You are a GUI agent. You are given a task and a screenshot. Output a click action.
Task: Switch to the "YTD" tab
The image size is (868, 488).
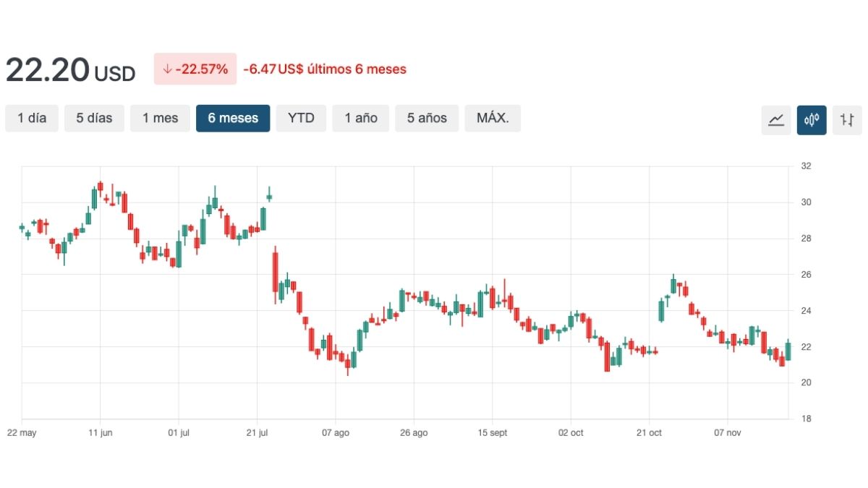click(301, 118)
